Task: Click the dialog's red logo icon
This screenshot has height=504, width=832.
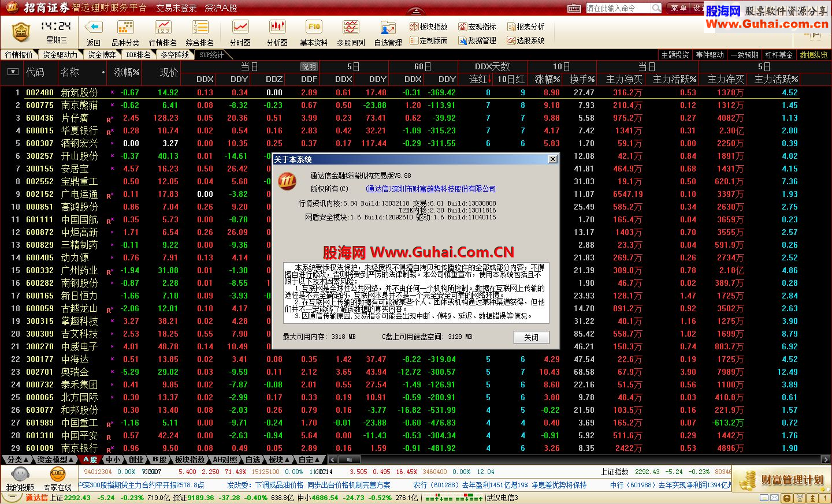Action: [x=287, y=182]
